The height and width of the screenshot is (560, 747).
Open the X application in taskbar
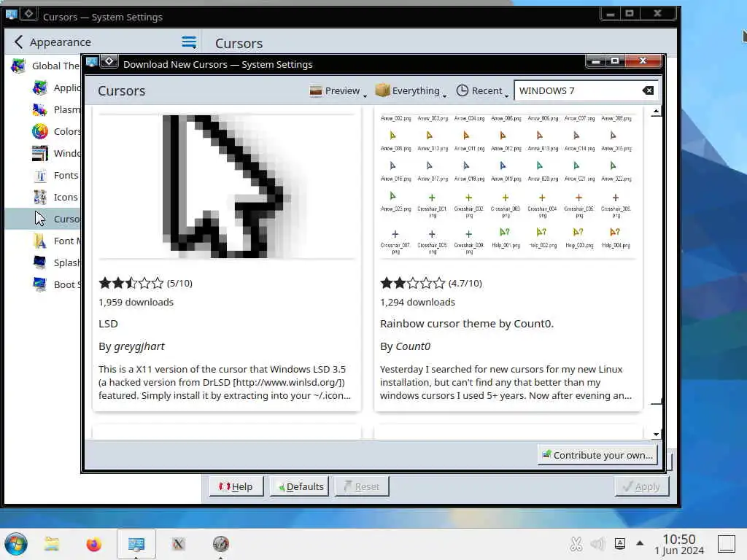[x=178, y=544]
